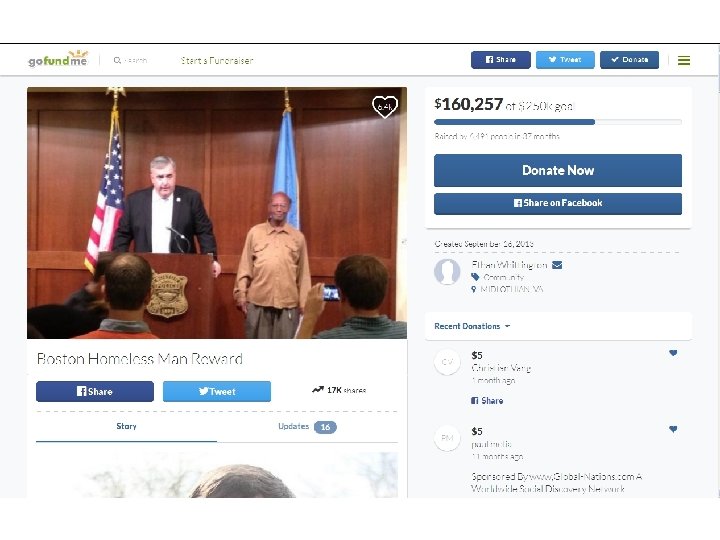Click the Share link under first donation

tap(487, 400)
